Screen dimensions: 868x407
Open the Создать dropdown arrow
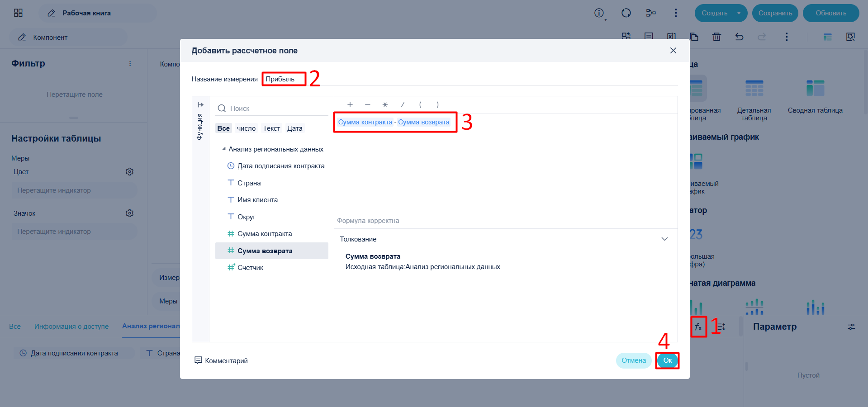(739, 13)
